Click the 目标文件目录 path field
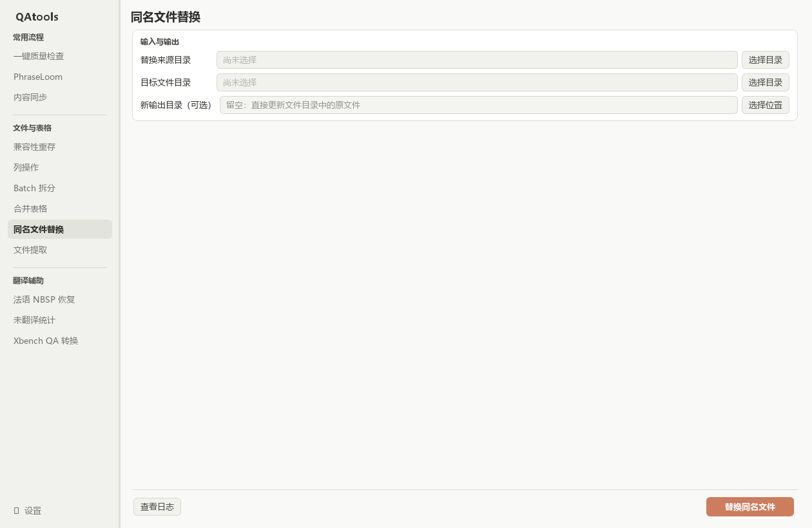The width and height of the screenshot is (812, 528). tap(477, 82)
